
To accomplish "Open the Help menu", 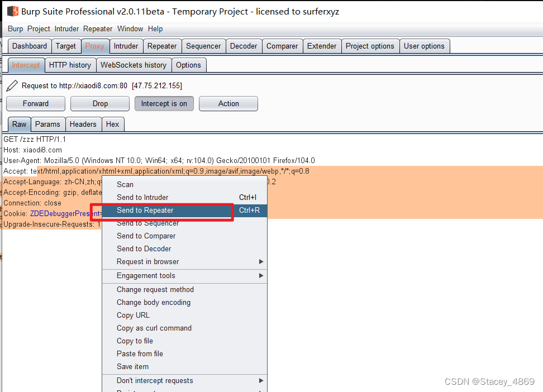I will pyautogui.click(x=155, y=28).
